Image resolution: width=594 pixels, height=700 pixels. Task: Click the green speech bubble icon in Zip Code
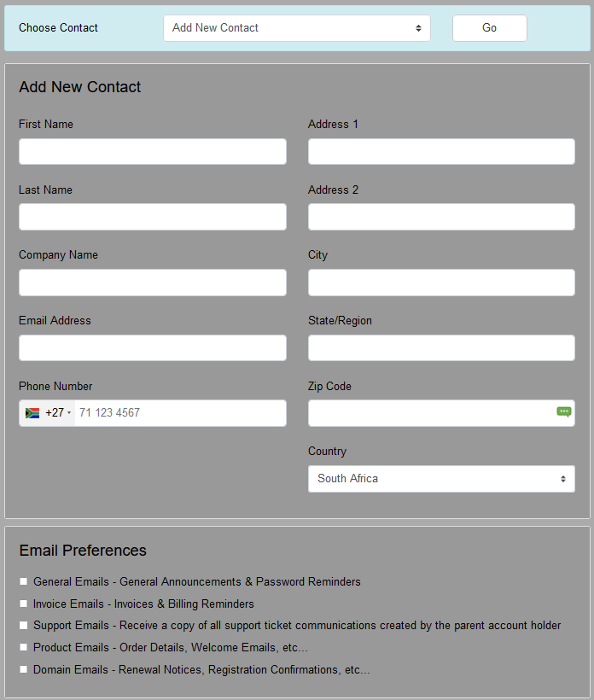pyautogui.click(x=564, y=411)
